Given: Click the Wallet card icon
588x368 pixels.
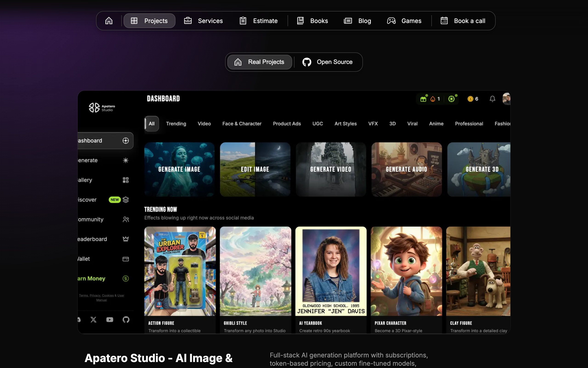Looking at the screenshot, I should point(126,259).
